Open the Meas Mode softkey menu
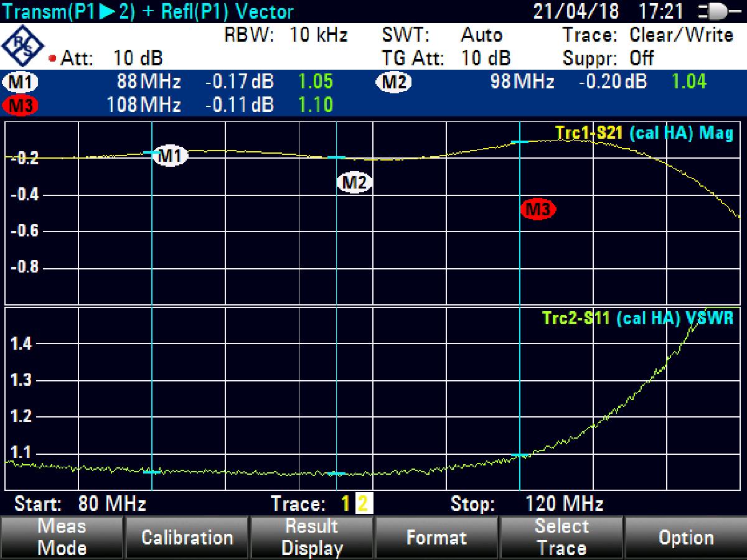The width and height of the screenshot is (747, 560). click(x=62, y=537)
